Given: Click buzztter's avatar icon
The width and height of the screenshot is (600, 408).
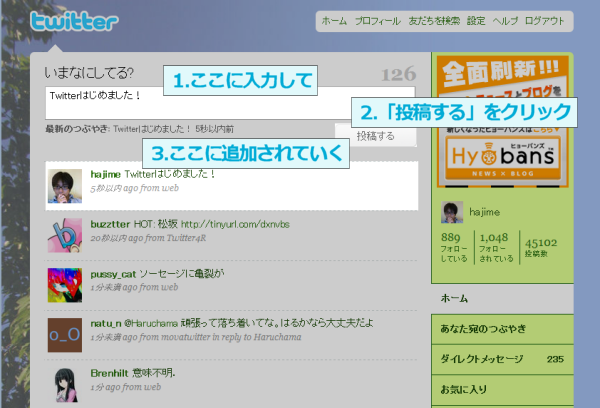Looking at the screenshot, I should (x=65, y=235).
